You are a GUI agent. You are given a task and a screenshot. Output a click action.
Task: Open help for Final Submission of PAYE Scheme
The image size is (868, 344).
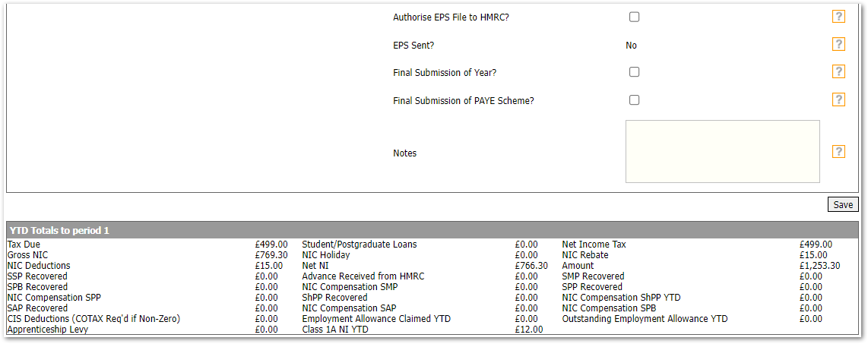838,99
